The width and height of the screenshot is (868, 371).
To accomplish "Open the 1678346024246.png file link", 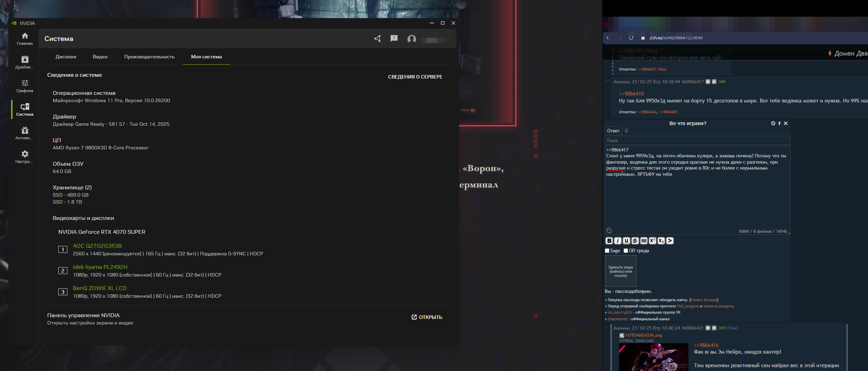I will [x=644, y=335].
